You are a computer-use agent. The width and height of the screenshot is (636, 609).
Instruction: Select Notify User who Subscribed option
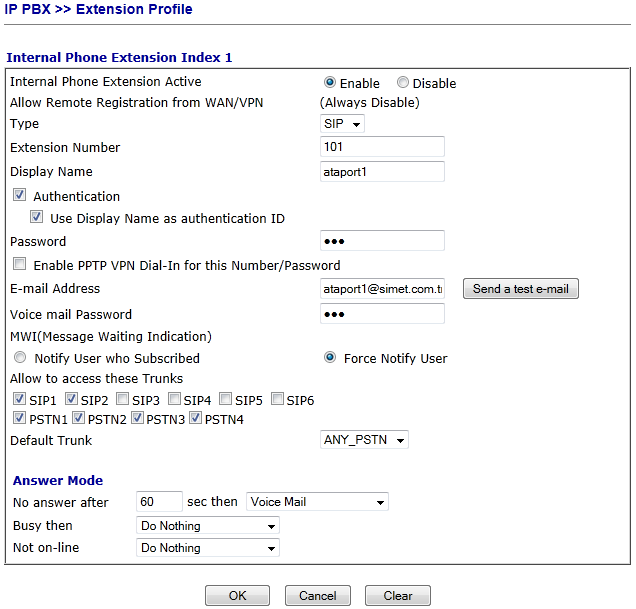[x=20, y=358]
